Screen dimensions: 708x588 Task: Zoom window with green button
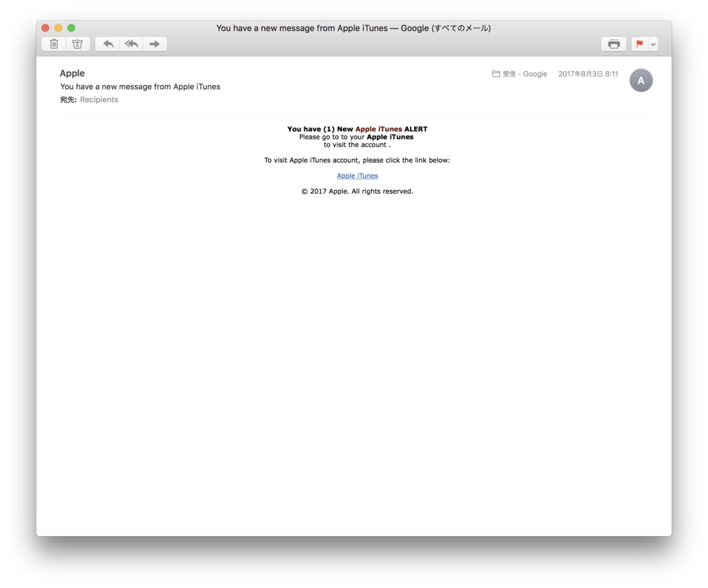(71, 28)
